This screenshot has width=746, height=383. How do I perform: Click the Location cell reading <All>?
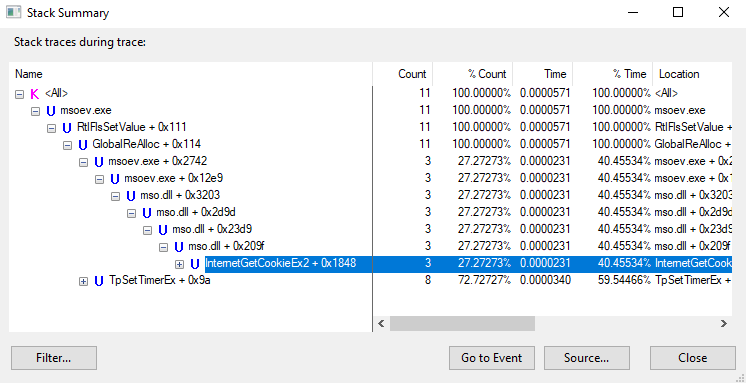(x=667, y=94)
